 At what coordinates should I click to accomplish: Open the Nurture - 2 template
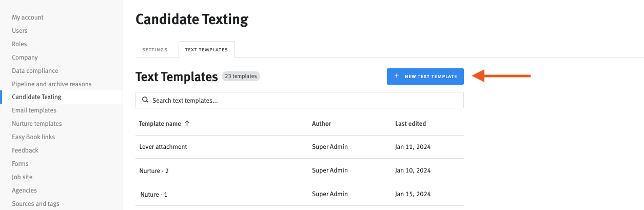click(x=154, y=170)
